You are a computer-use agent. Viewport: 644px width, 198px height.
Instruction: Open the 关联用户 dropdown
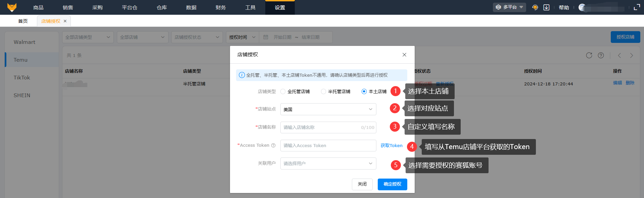328,163
